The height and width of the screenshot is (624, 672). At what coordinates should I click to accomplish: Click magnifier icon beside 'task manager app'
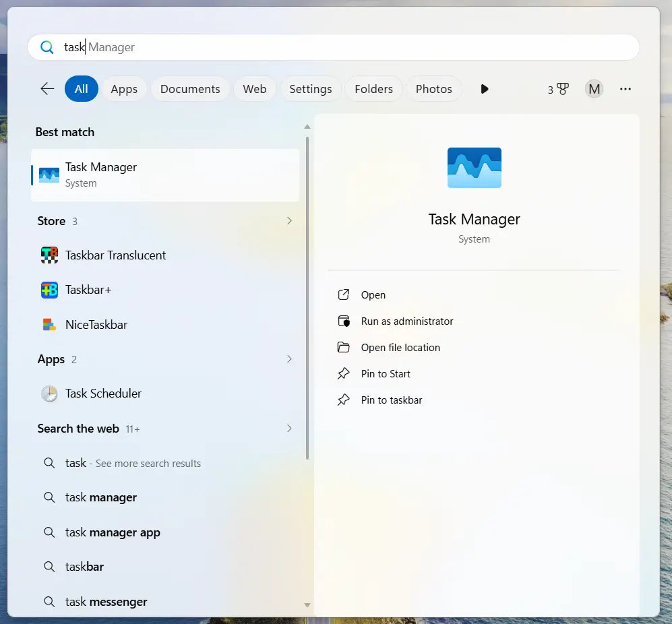(49, 532)
